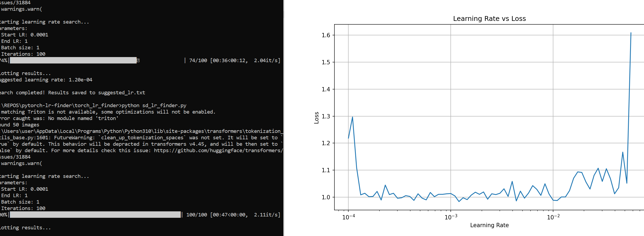Click the 10⁻² learning rate tick label

[x=553, y=217]
